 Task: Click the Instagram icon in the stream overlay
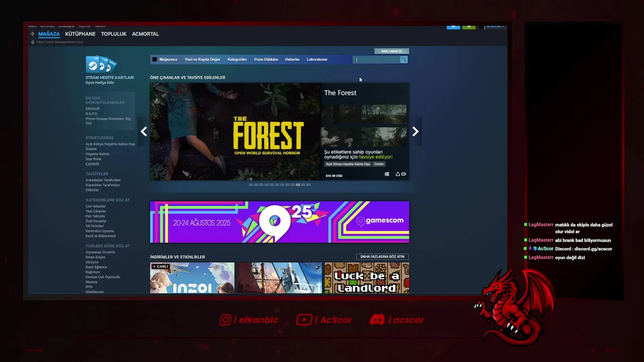pyautogui.click(x=225, y=320)
